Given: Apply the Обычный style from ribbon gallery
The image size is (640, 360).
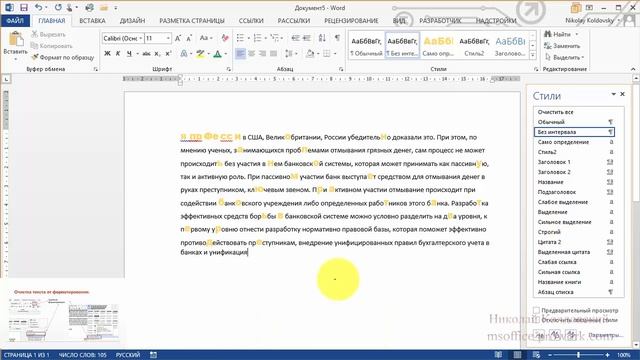Looking at the screenshot, I should pyautogui.click(x=366, y=46).
